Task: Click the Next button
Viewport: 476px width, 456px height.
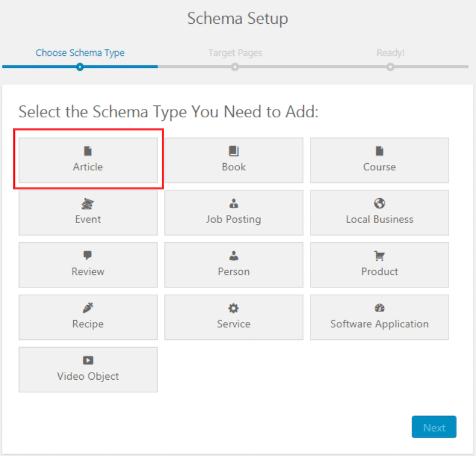Action: (434, 427)
